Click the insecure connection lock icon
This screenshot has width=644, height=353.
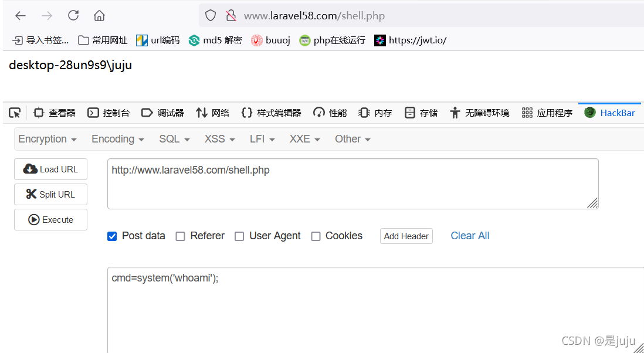point(231,16)
